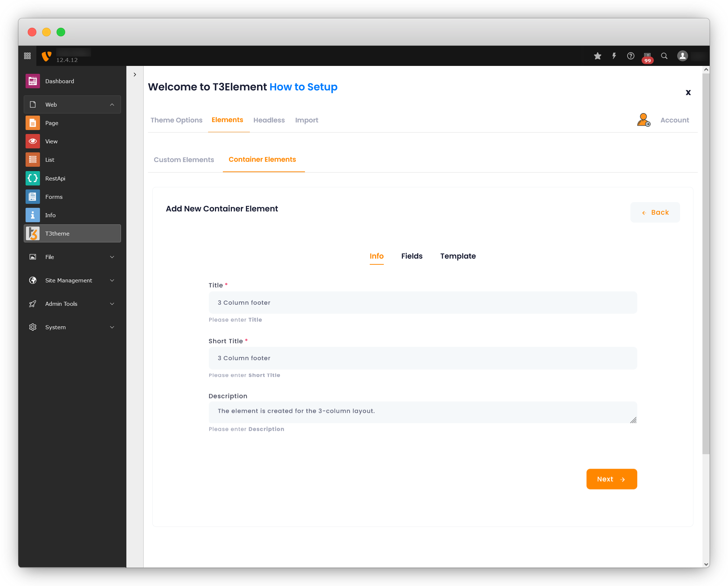Select the Elements tab
728x586 pixels.
[x=227, y=120]
